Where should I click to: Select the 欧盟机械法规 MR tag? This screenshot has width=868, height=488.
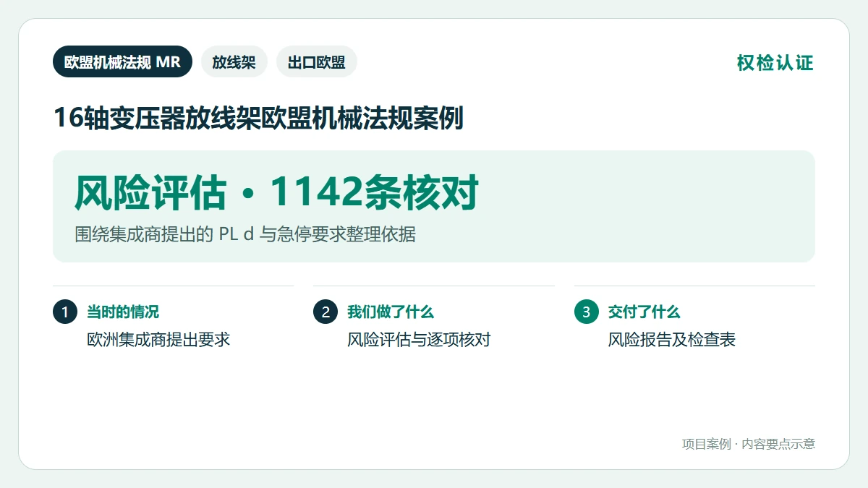tap(122, 61)
